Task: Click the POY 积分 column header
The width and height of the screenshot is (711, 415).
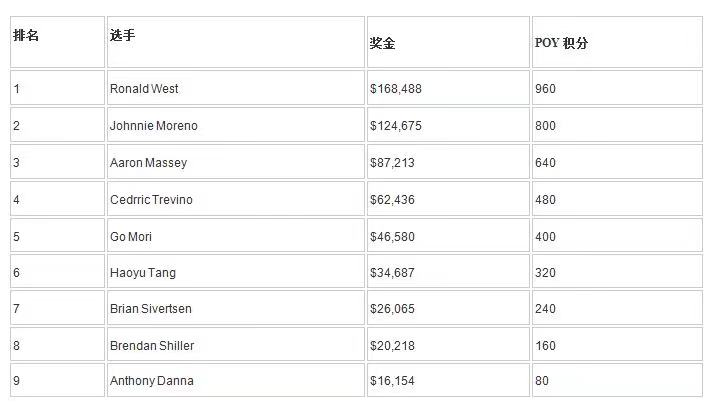Action: coord(617,42)
